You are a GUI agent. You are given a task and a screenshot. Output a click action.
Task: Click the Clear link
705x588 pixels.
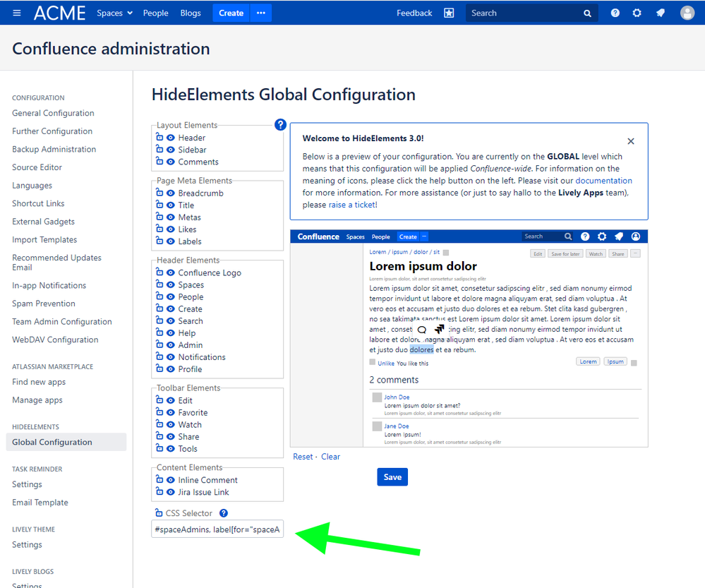coord(330,457)
